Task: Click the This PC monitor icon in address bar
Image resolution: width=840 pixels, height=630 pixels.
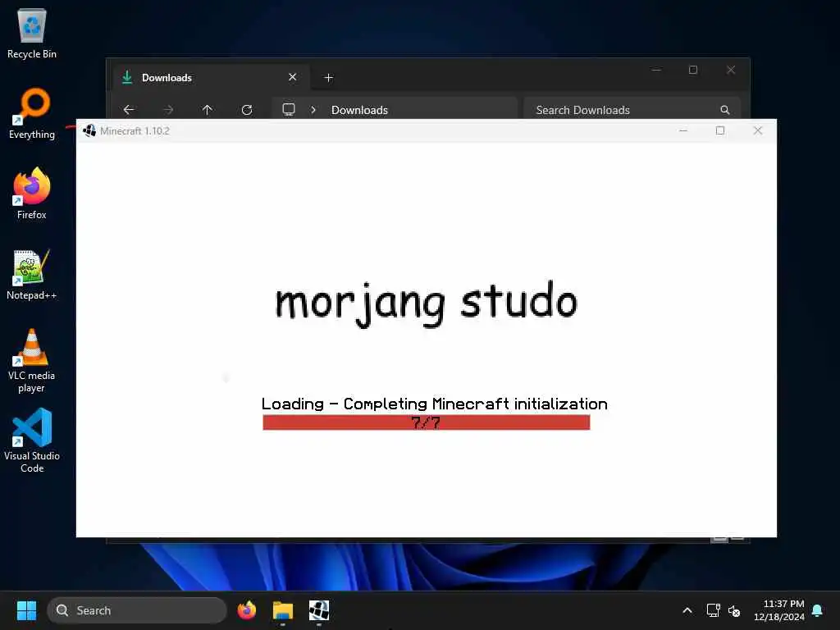Action: coord(289,109)
